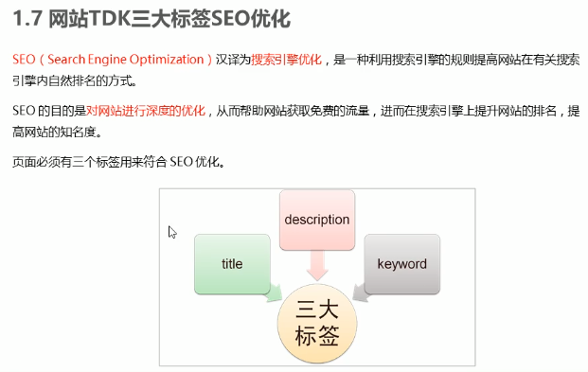Click the text 汉译为 before red term
This screenshot has height=372, width=588.
[x=233, y=60]
